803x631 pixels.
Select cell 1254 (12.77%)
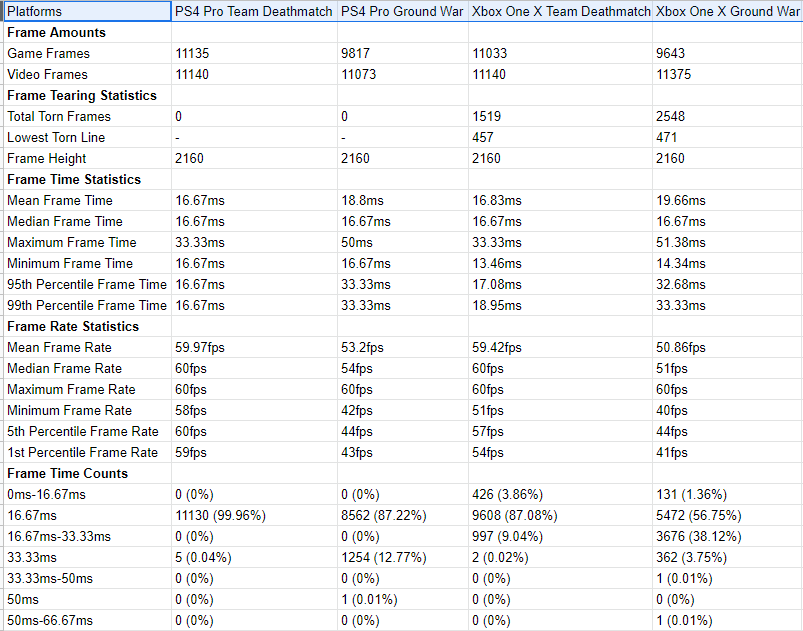point(384,557)
